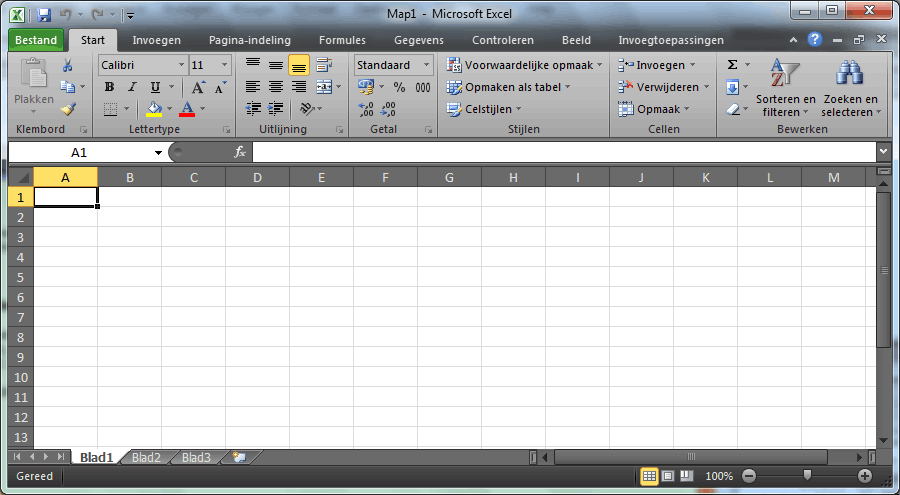Click the percent style icon

pos(399,87)
